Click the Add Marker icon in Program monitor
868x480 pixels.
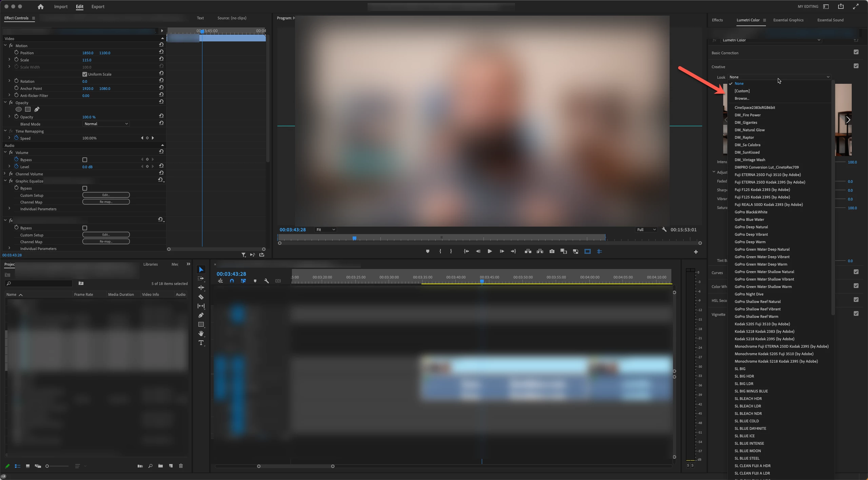click(x=428, y=251)
